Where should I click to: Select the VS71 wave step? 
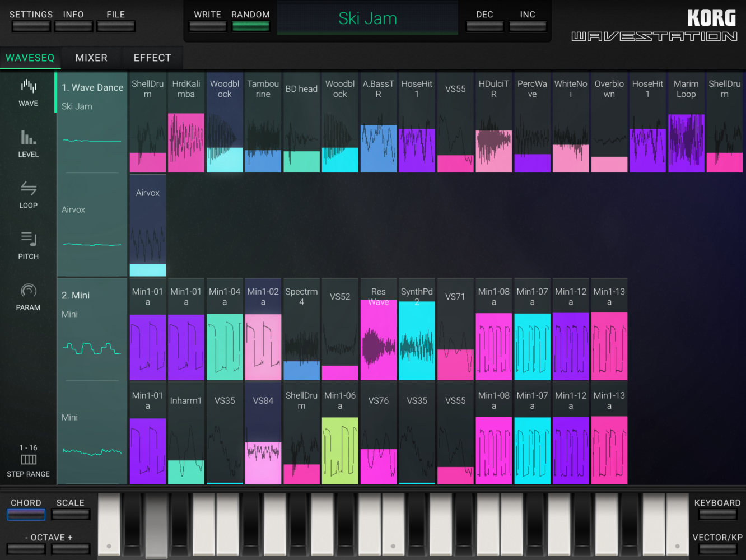tap(455, 329)
